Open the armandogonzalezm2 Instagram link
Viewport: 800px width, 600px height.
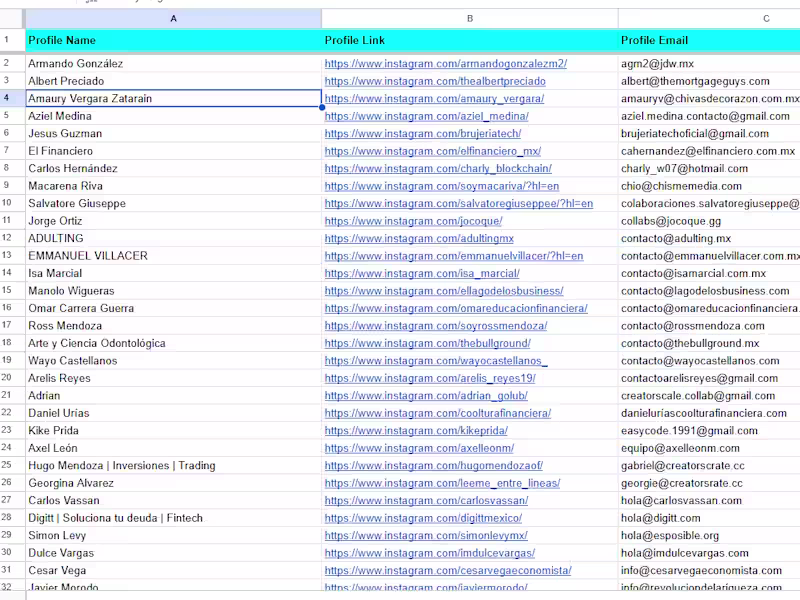click(x=445, y=64)
